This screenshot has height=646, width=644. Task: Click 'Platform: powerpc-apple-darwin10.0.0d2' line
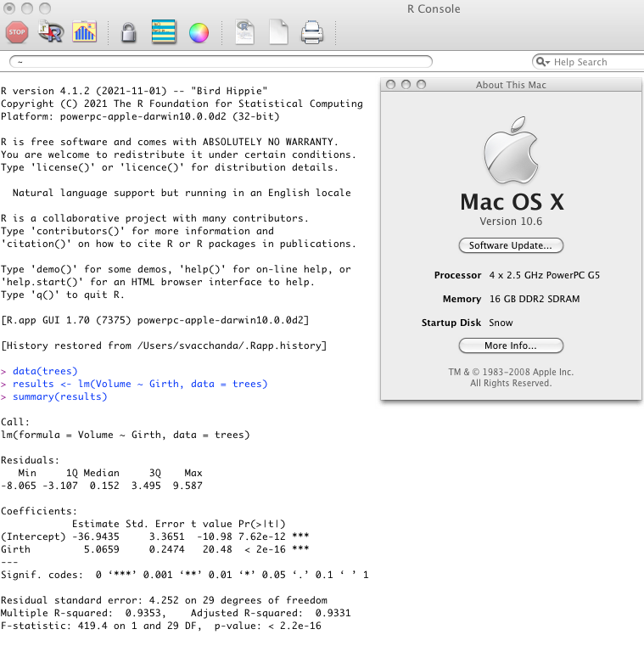140,116
